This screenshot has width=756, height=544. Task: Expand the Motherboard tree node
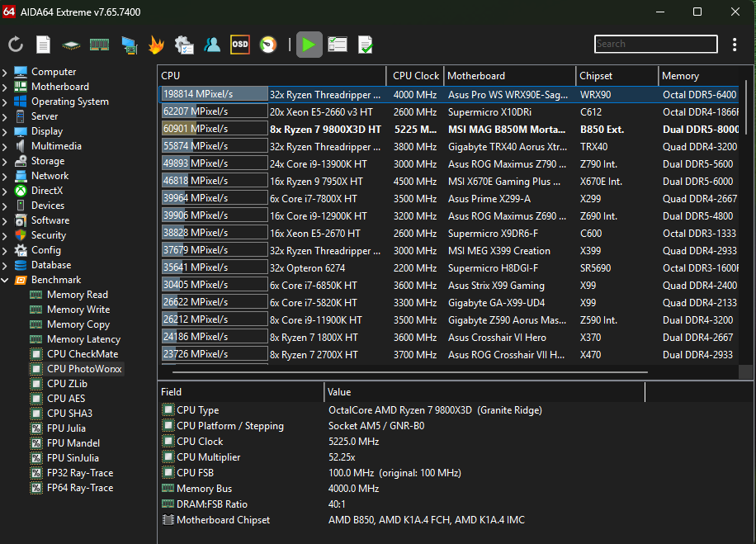(x=5, y=88)
